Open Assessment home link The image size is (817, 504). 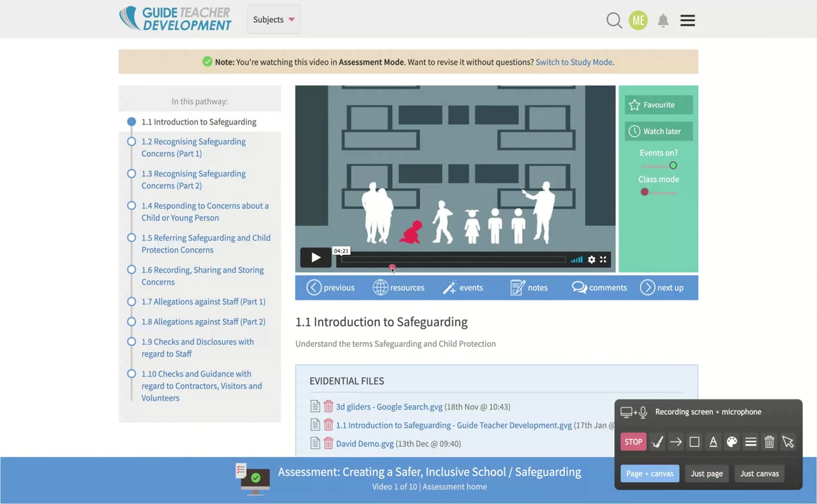coord(454,487)
